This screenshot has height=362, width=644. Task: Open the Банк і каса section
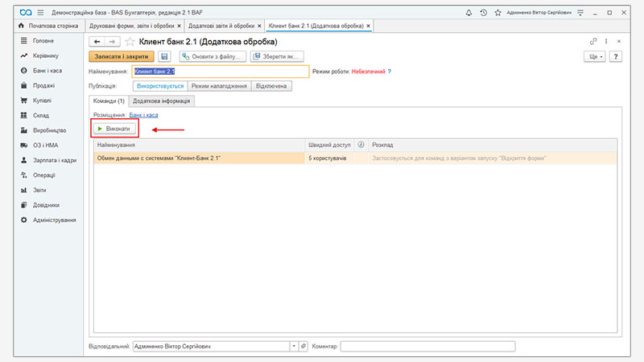[x=46, y=72]
